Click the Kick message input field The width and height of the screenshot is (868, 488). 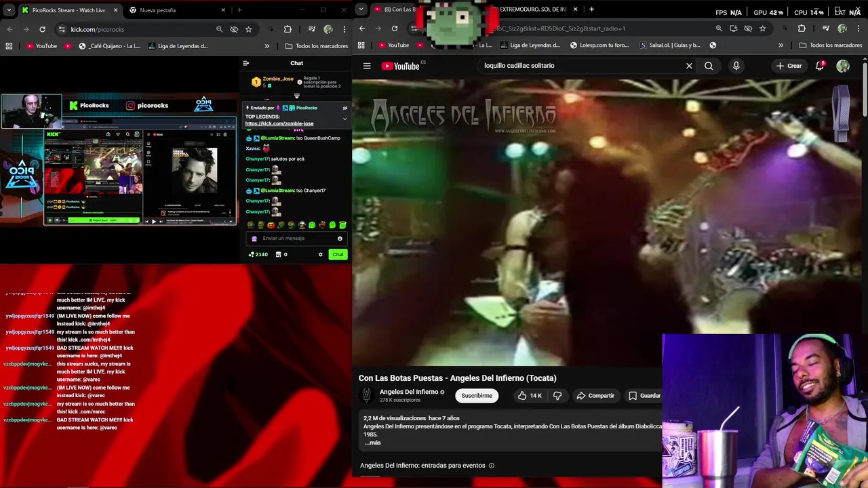(296, 239)
